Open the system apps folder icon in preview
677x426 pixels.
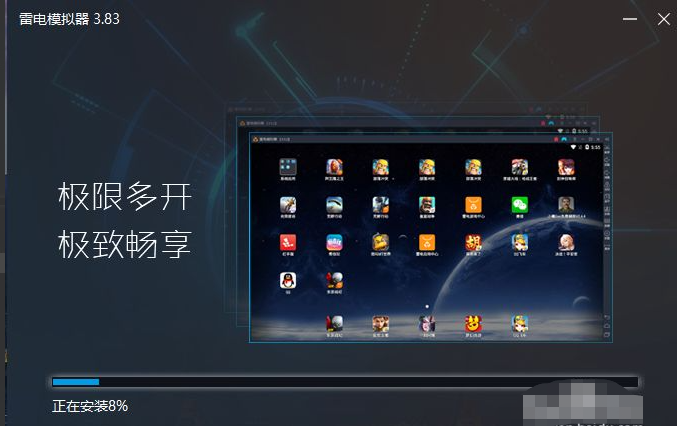tap(288, 166)
